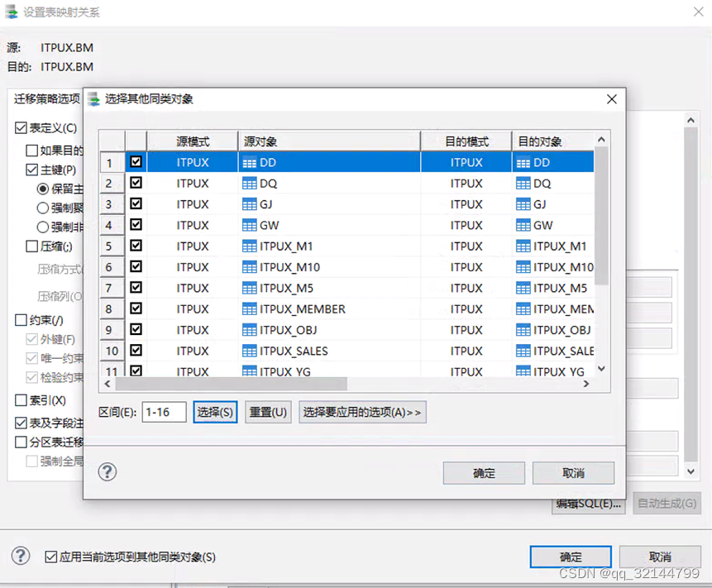The height and width of the screenshot is (588, 712).
Task: Click the help icon in the object selection dialog
Action: click(x=108, y=471)
